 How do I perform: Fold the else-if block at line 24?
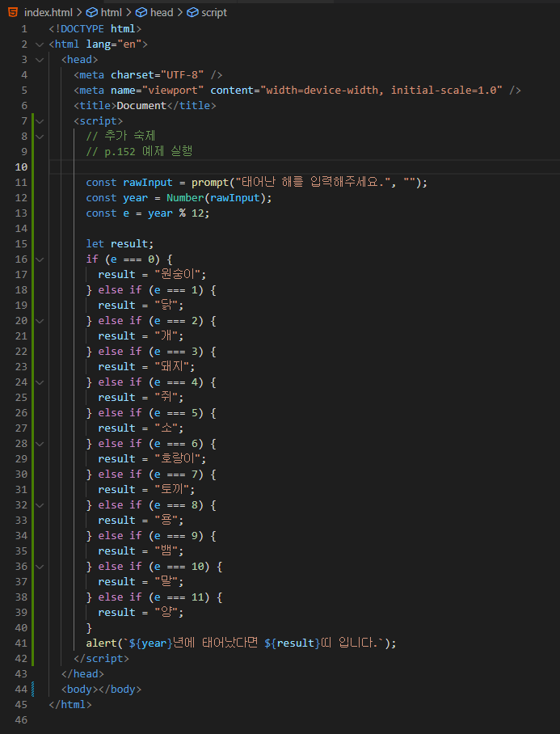(x=40, y=382)
